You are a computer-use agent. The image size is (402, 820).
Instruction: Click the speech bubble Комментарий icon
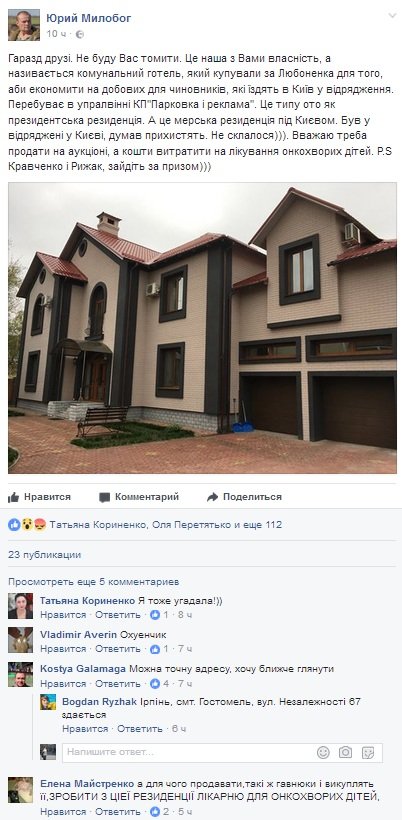(x=105, y=497)
